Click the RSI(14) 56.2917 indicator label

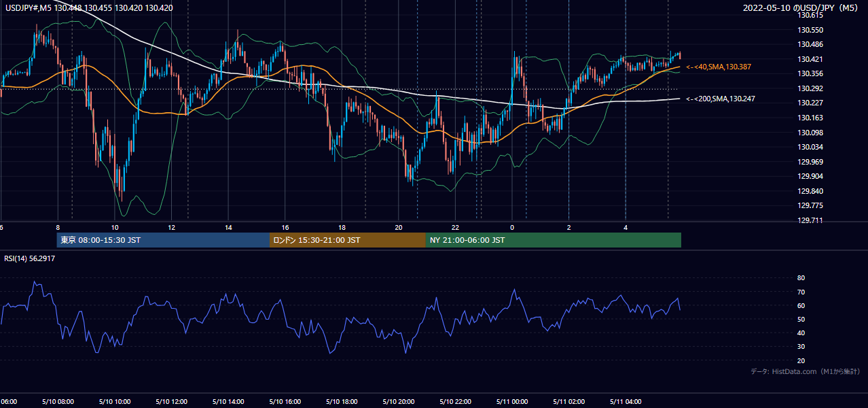tap(30, 258)
